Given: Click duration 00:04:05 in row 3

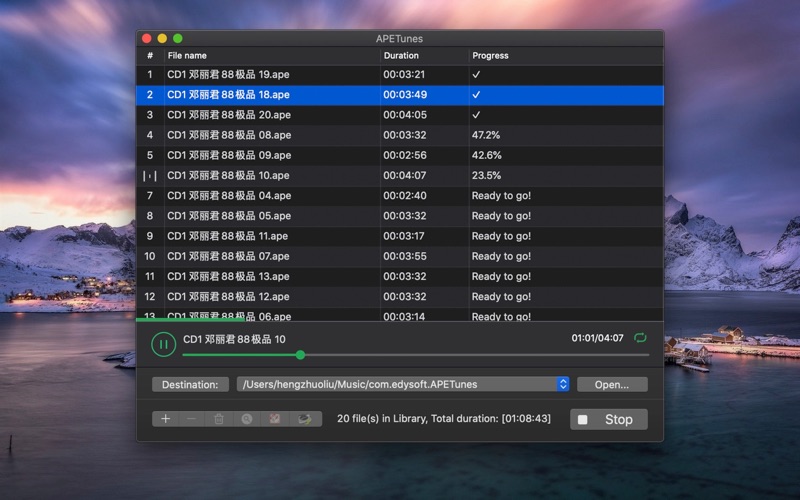Looking at the screenshot, I should click(x=405, y=115).
